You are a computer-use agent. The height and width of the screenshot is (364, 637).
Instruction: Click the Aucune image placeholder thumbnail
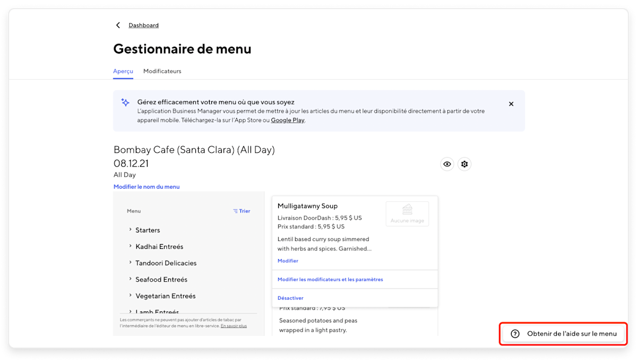(407, 213)
